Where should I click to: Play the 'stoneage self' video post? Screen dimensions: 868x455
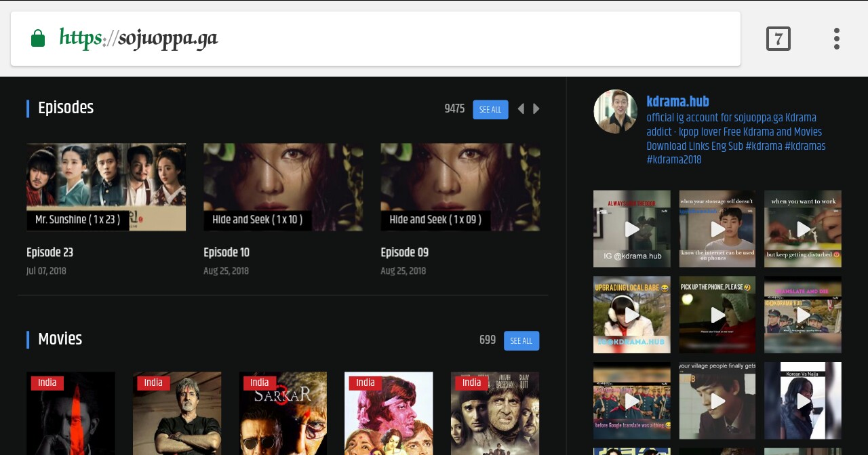pyautogui.click(x=717, y=229)
